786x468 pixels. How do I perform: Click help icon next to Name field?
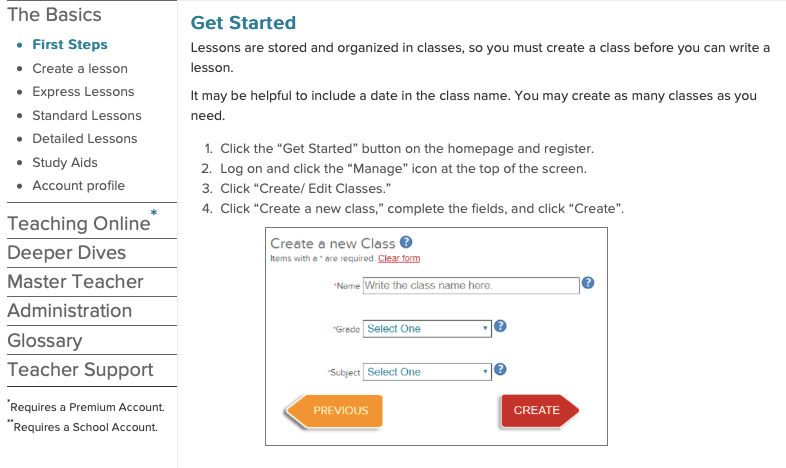pos(588,284)
